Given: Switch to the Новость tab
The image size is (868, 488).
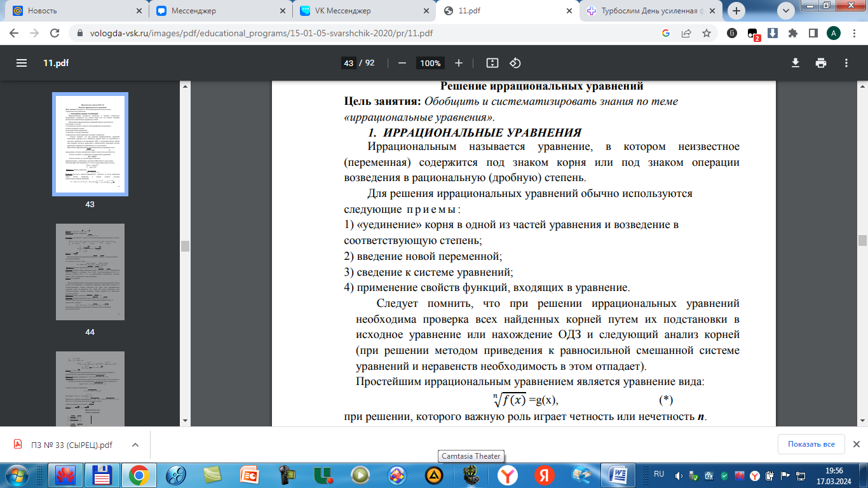Looking at the screenshot, I should coord(76,11).
